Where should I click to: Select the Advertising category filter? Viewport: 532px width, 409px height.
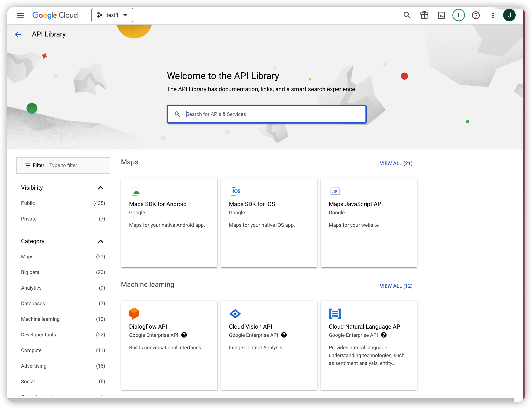tap(63, 366)
